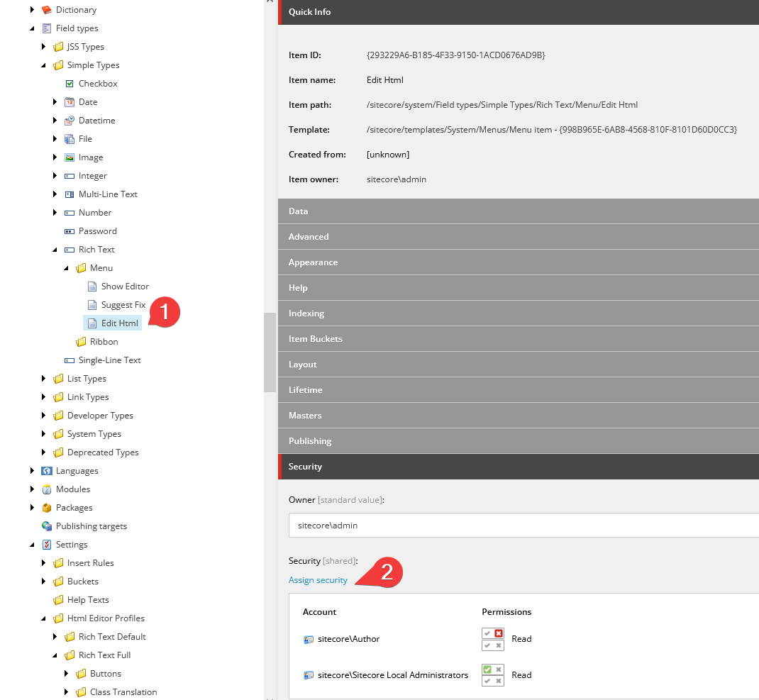Click the Dictionary book icon

[47, 10]
